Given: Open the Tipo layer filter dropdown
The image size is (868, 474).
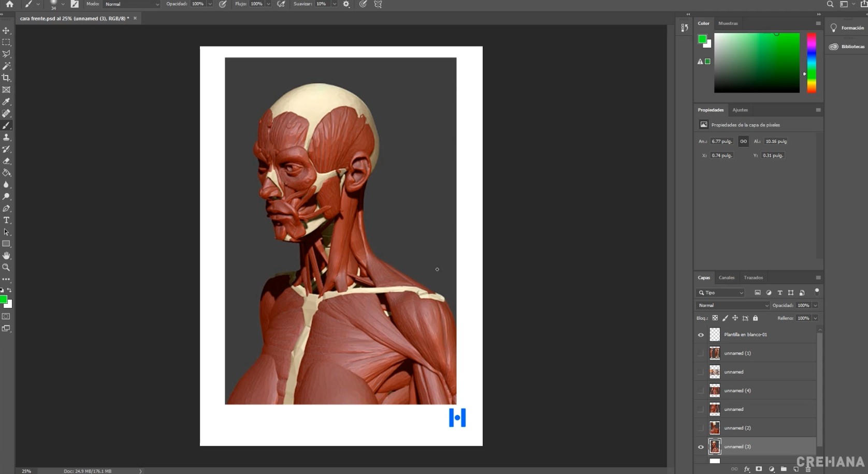Looking at the screenshot, I should (x=721, y=293).
